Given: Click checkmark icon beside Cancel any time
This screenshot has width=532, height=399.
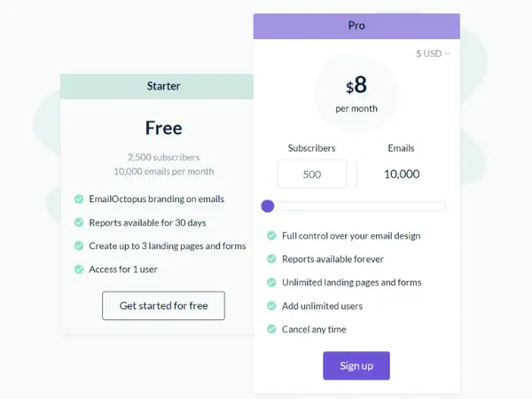Looking at the screenshot, I should pos(271,329).
